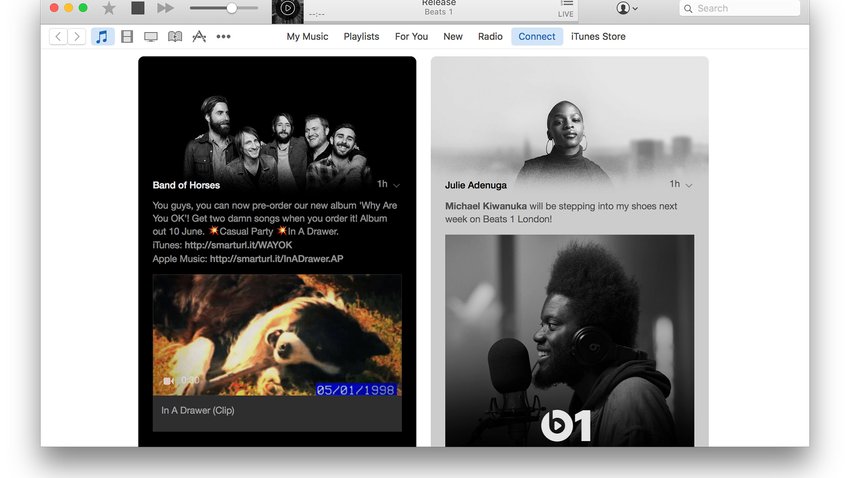
Task: Open the Books library icon
Action: click(175, 36)
